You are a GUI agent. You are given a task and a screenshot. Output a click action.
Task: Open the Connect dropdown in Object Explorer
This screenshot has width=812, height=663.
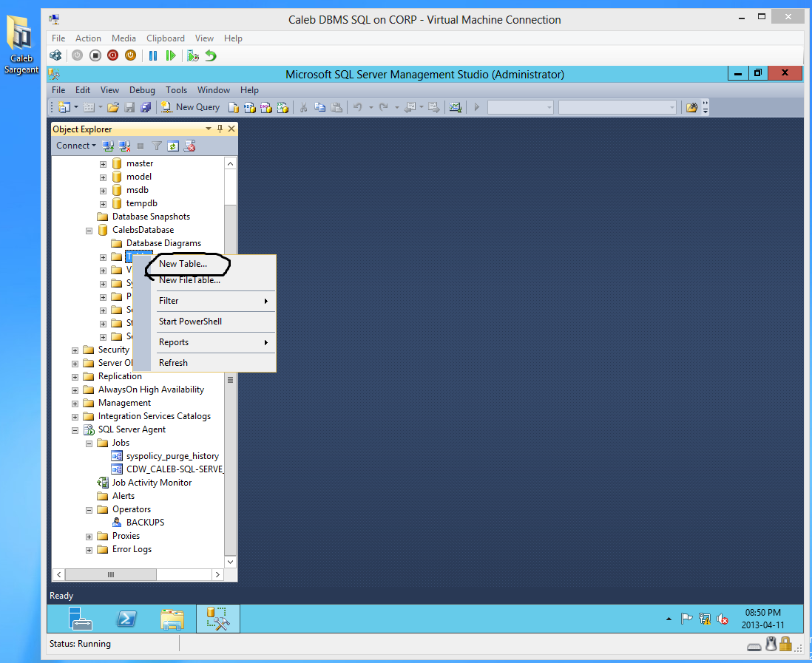click(76, 146)
